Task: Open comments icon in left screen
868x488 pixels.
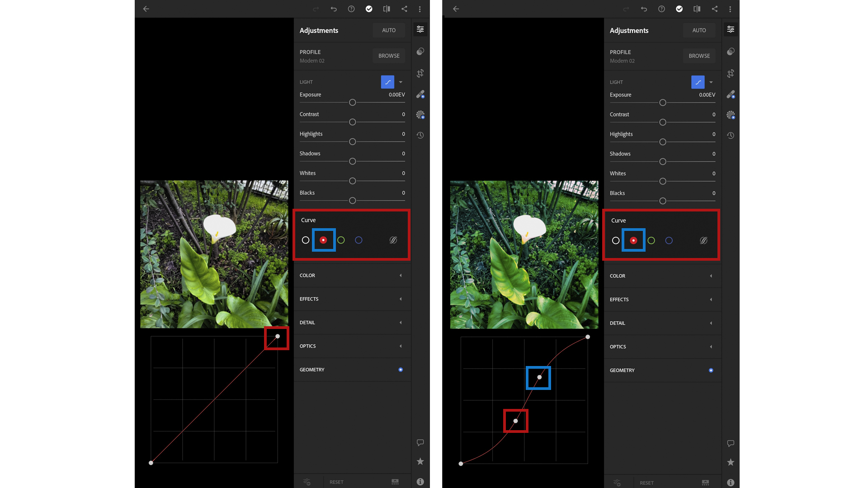Action: [x=420, y=443]
